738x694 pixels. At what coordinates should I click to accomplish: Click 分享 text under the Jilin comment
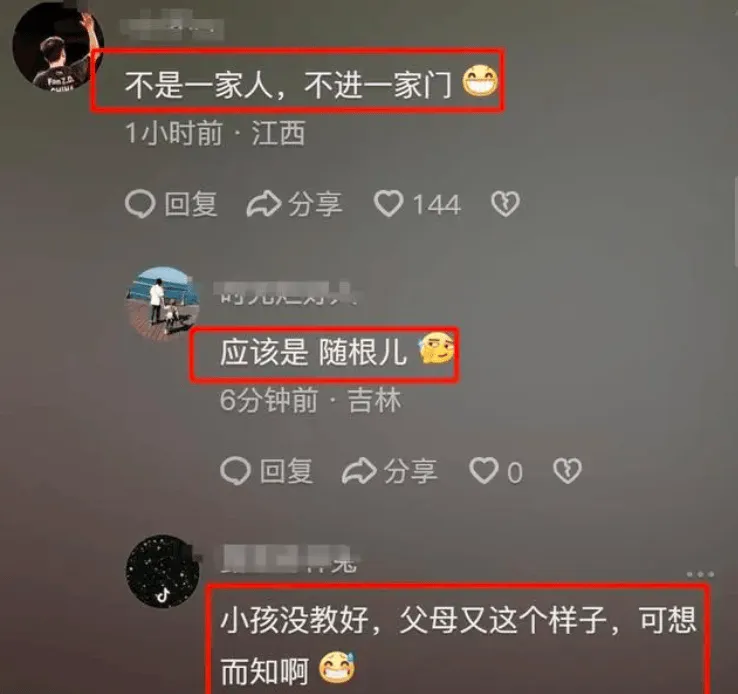pyautogui.click(x=410, y=471)
